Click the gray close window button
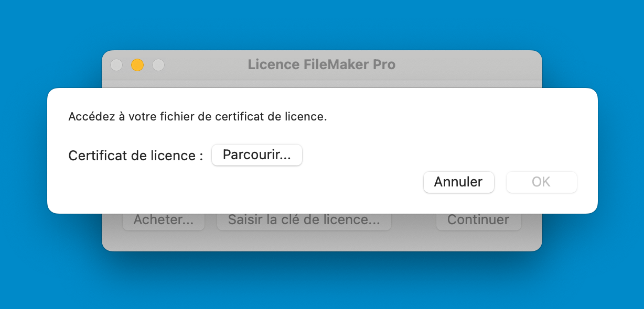Screen dimensions: 644x309 pyautogui.click(x=116, y=65)
